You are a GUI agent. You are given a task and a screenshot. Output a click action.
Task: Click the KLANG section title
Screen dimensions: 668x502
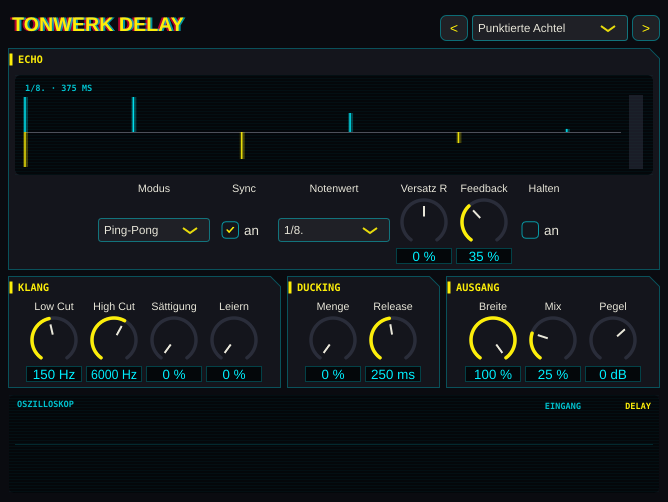(33, 288)
